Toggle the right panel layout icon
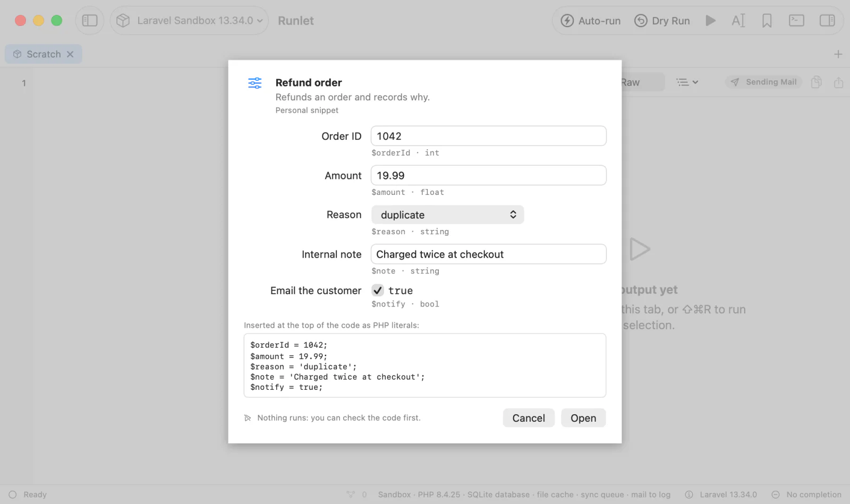The height and width of the screenshot is (504, 850). pyautogui.click(x=827, y=21)
